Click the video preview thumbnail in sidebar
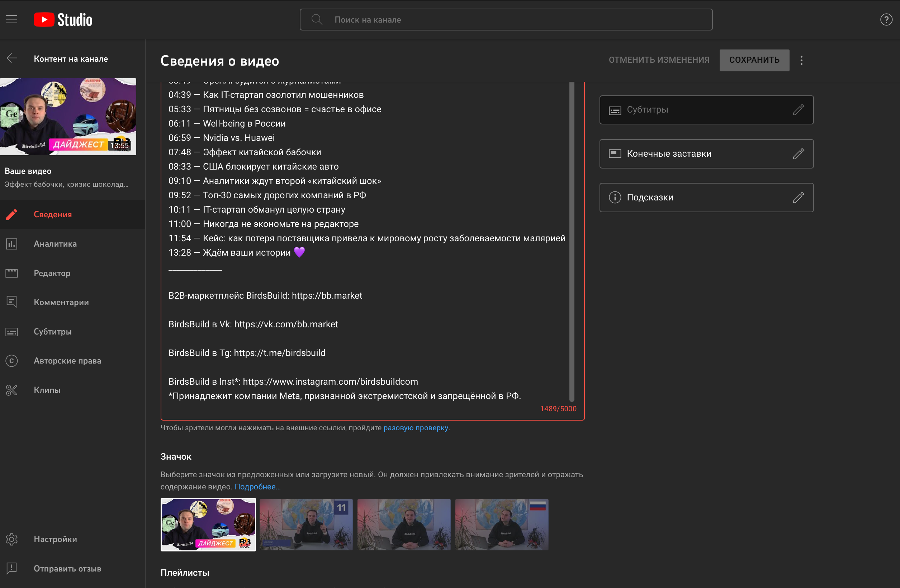 pos(68,117)
